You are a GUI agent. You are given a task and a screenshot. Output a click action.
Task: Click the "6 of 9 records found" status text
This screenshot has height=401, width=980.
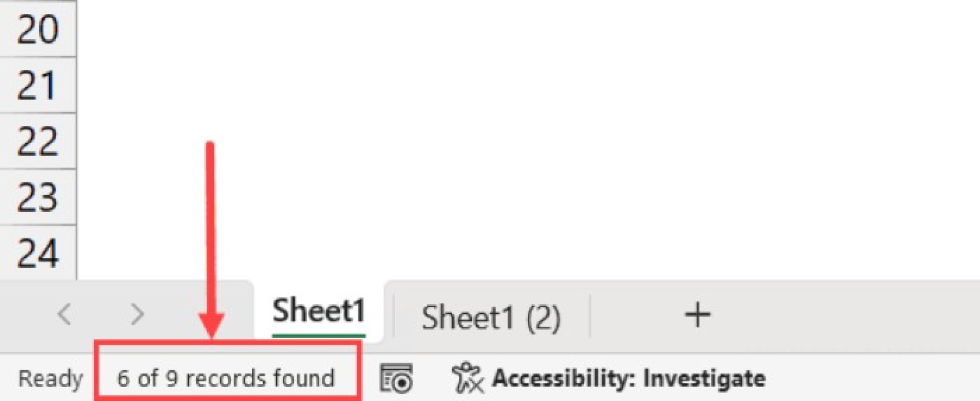[225, 378]
